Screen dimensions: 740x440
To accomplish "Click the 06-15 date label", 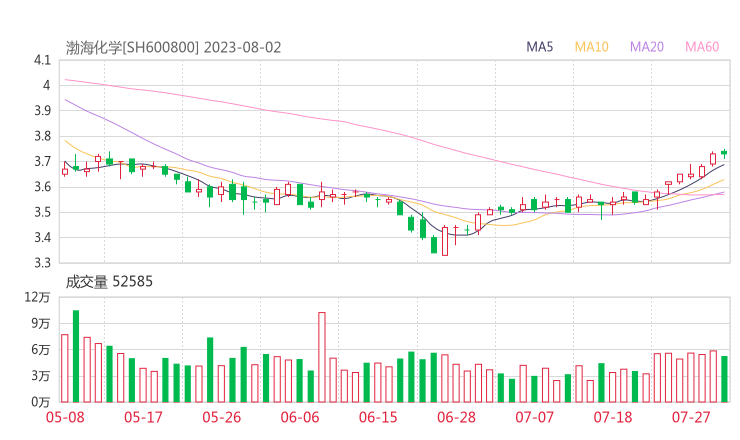I will 378,417.
